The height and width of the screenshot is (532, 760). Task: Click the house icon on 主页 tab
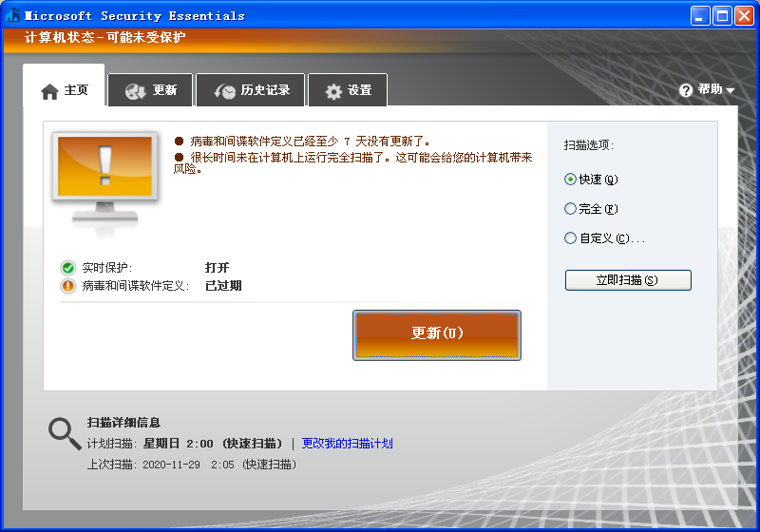[49, 91]
